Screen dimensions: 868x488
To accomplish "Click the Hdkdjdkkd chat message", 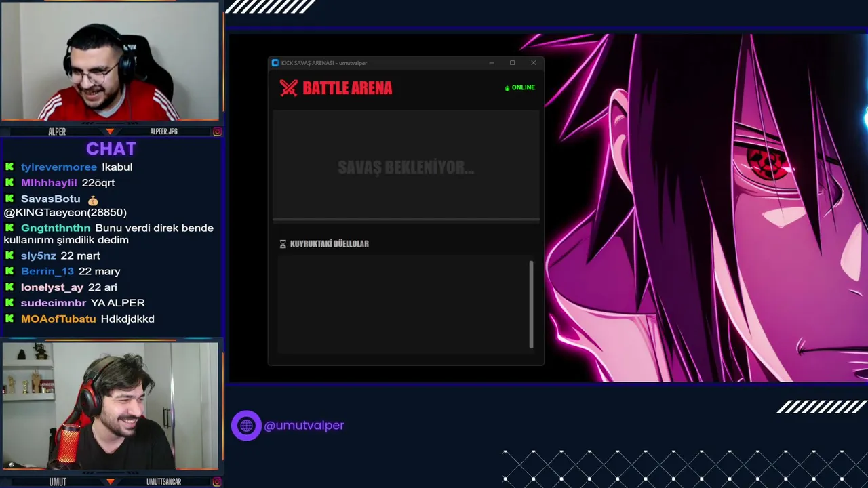I will (x=127, y=319).
